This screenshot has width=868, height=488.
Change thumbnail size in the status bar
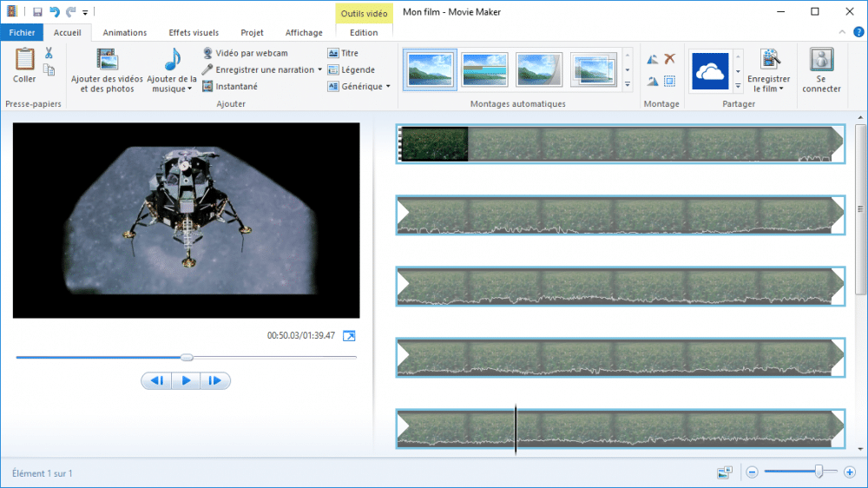coord(725,472)
